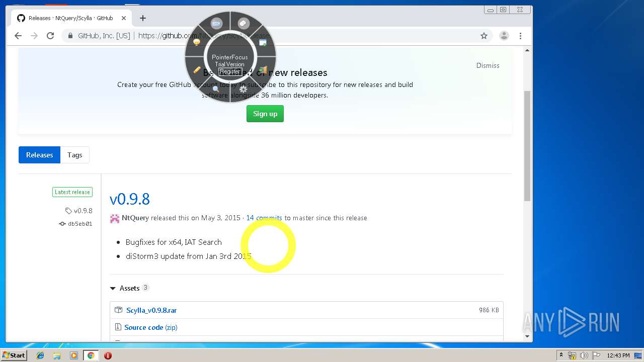Close the Releases NtQuery/Scylla tab
Image resolution: width=644 pixels, height=362 pixels.
point(123,18)
